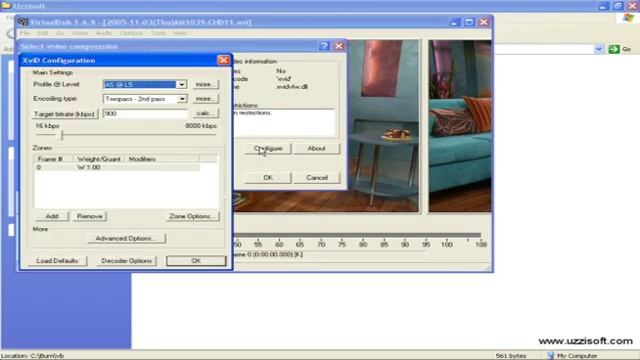
Task: Click the Remove zone button
Action: point(89,216)
